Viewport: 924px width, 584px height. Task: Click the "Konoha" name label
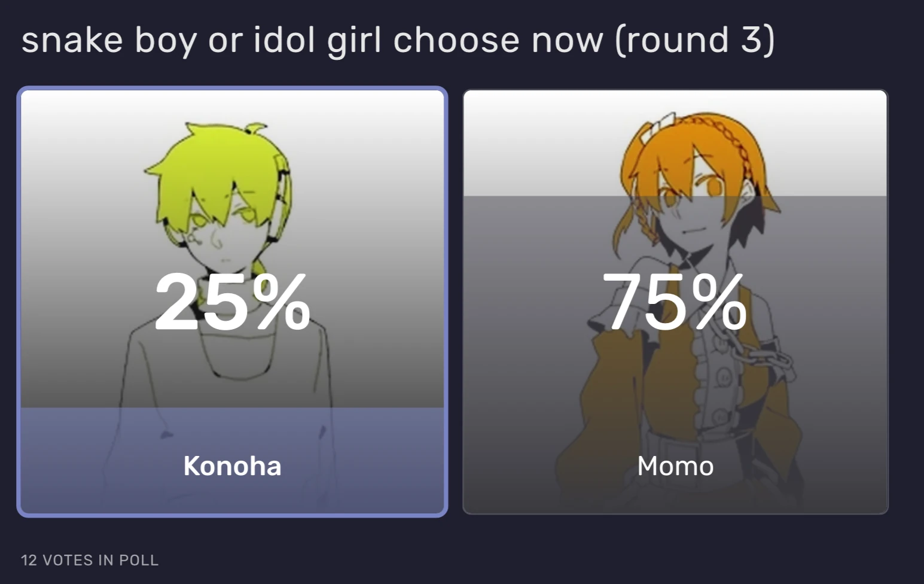(x=232, y=466)
